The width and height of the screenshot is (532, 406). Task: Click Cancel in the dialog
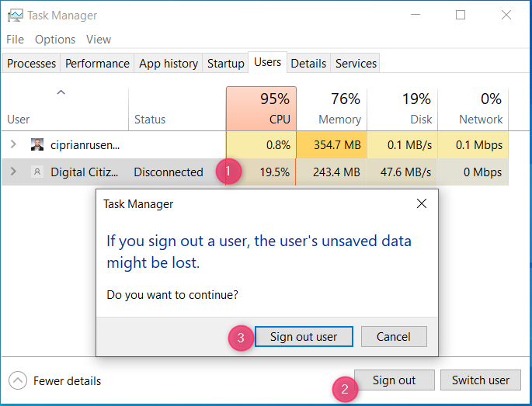(x=394, y=336)
